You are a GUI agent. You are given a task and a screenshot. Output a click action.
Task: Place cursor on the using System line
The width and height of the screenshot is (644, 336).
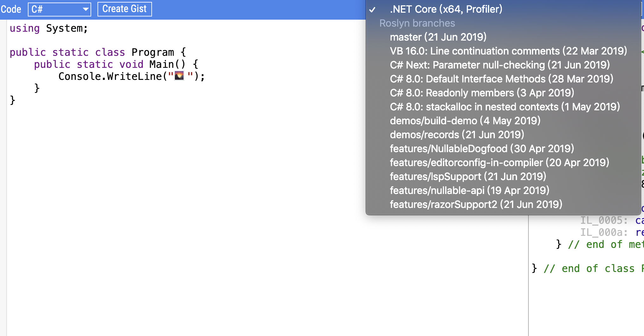[x=48, y=28]
